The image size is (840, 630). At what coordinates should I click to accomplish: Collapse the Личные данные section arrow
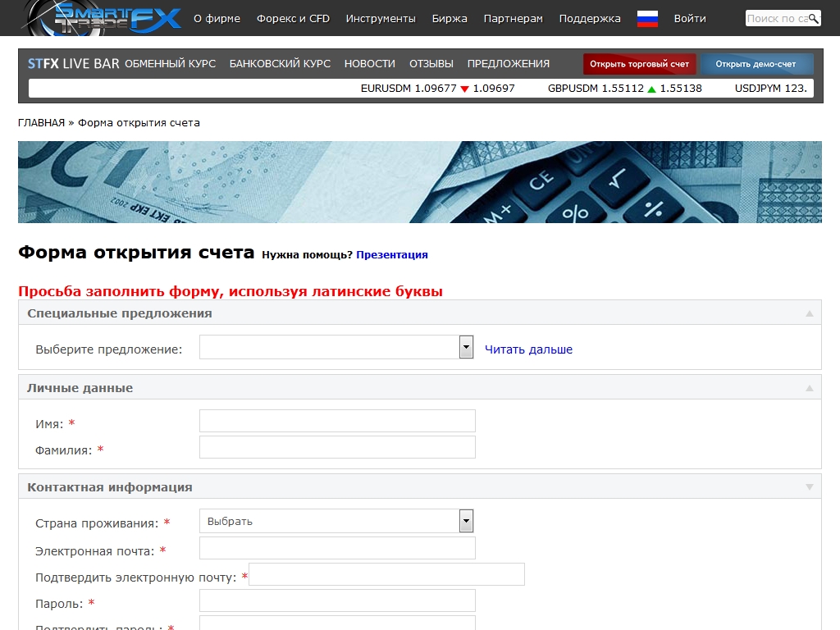809,388
